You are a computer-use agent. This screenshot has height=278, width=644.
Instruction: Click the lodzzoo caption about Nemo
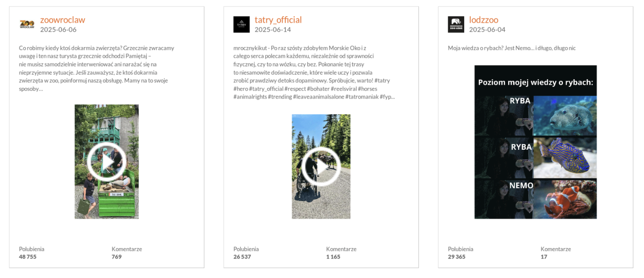[512, 48]
